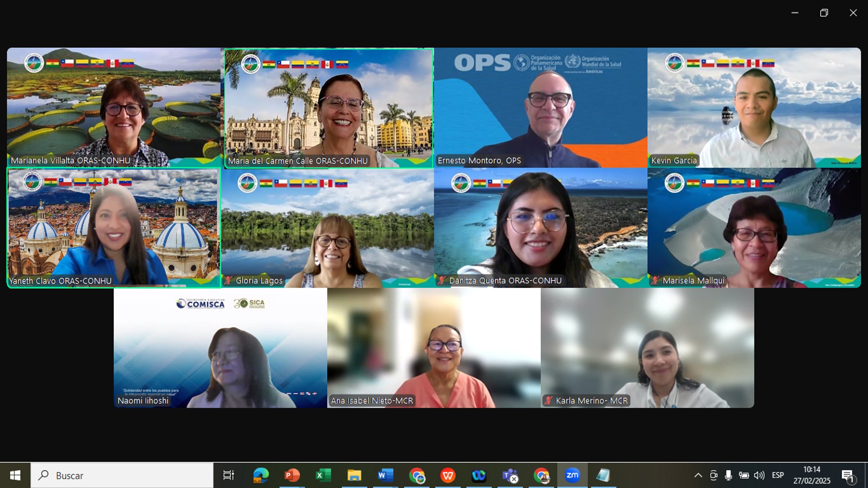Select Ernesto Montoro's video tile

[x=540, y=108]
